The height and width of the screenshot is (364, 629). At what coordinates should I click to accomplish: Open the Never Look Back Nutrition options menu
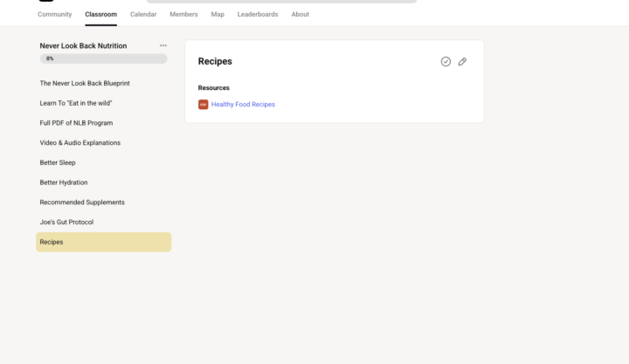(162, 45)
